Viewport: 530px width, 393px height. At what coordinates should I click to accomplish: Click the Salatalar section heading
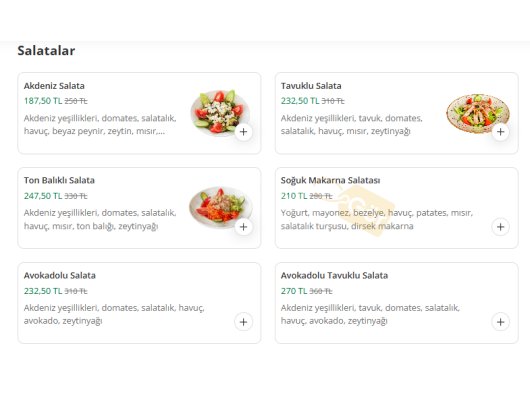(46, 51)
